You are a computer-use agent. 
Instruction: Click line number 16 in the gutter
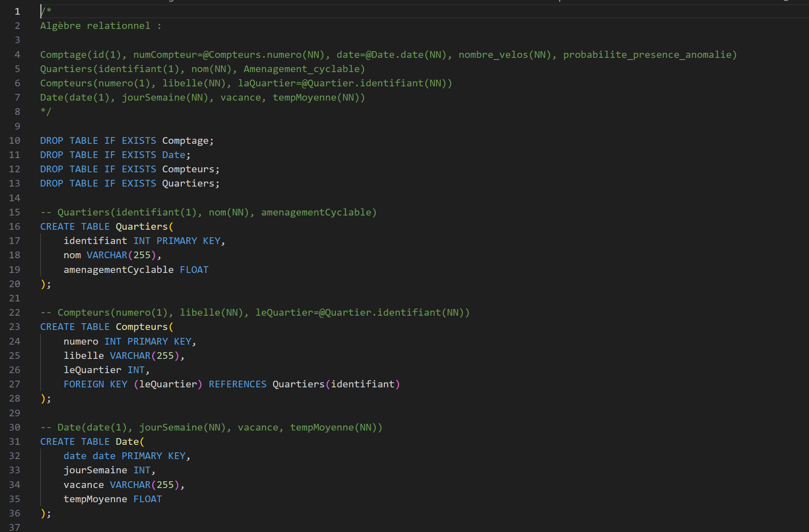[x=15, y=226]
